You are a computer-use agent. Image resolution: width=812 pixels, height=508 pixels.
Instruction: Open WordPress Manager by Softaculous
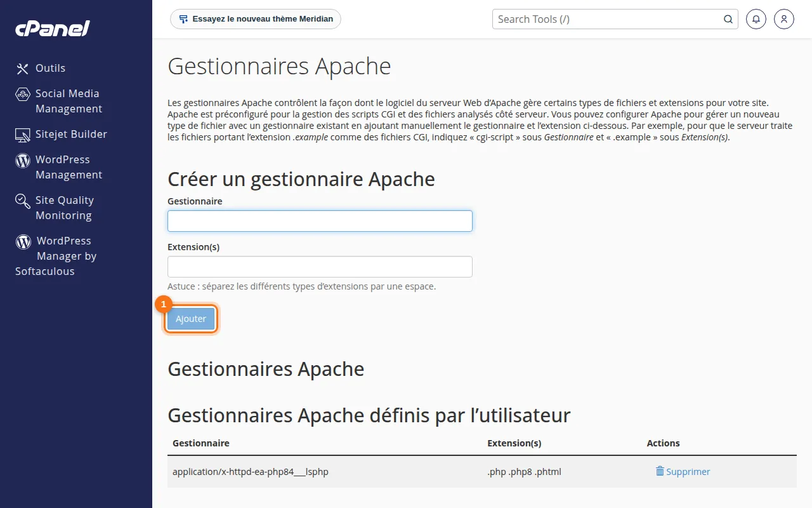(56, 256)
